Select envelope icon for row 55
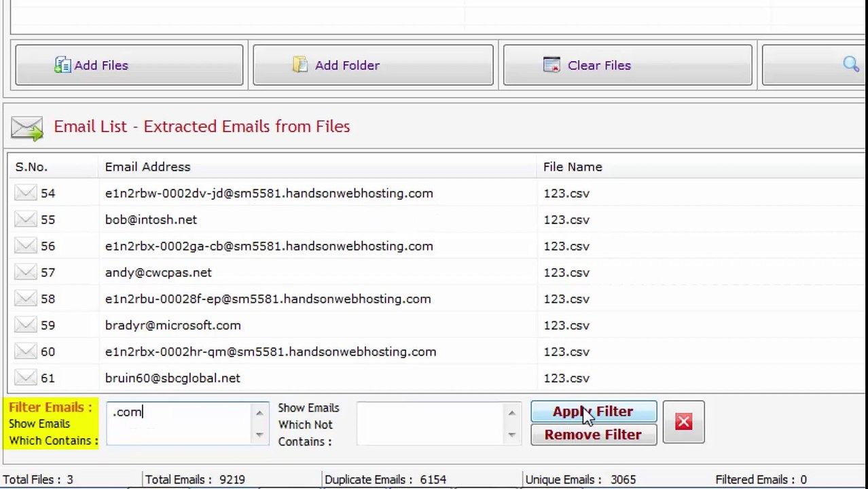 tap(25, 220)
